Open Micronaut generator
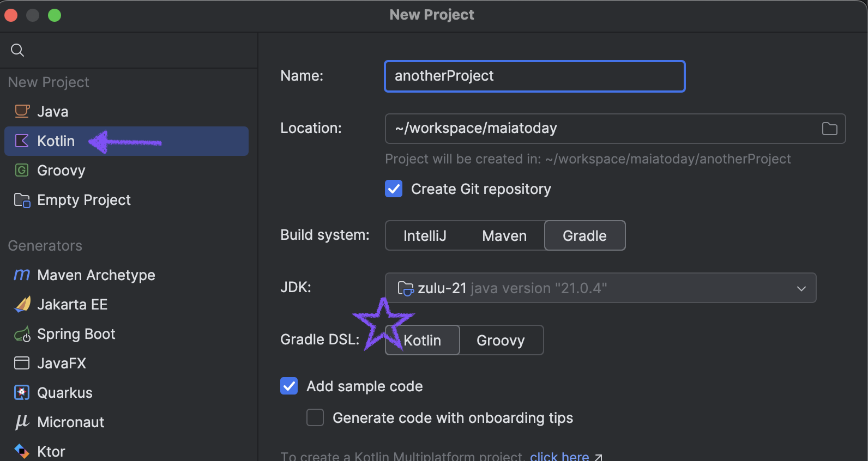 (x=126, y=422)
